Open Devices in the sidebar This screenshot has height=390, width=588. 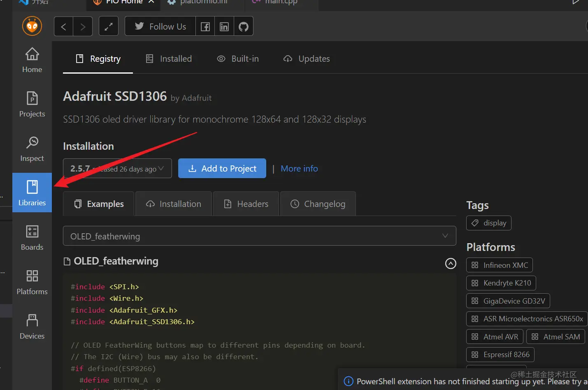click(32, 327)
